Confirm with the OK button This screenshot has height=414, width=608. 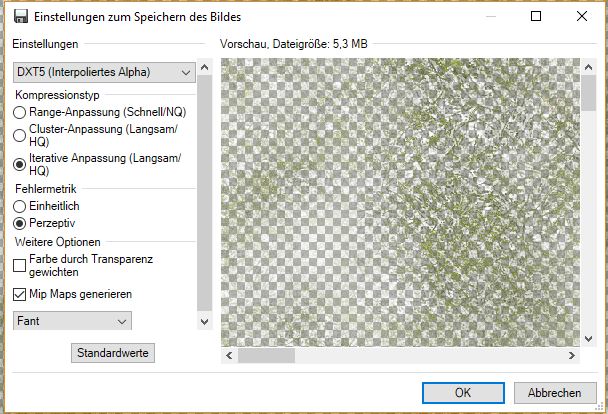(x=463, y=393)
